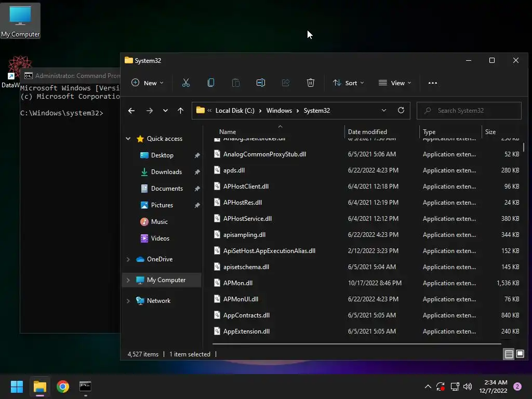The width and height of the screenshot is (532, 399).
Task: Click the Cut scissors icon in toolbar
Action: click(185, 83)
